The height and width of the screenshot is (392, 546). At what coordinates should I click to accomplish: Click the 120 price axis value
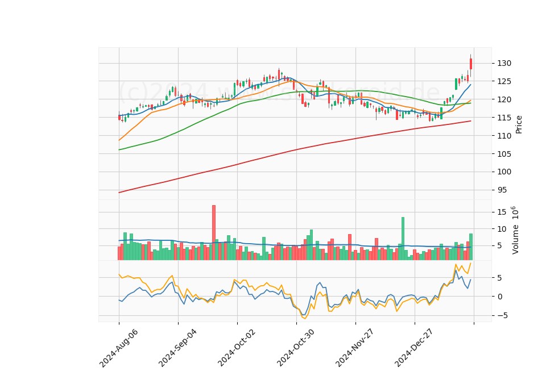(x=504, y=99)
